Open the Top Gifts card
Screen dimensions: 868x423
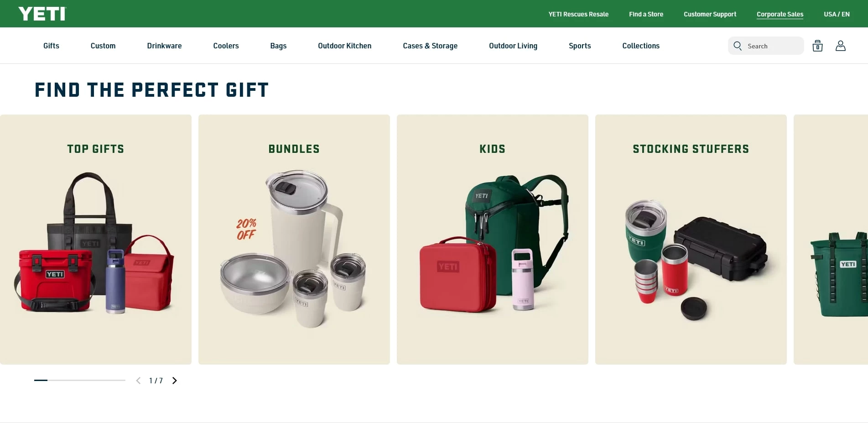[96, 240]
